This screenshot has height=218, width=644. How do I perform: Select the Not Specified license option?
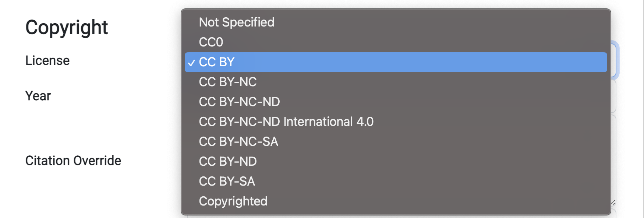pos(237,22)
